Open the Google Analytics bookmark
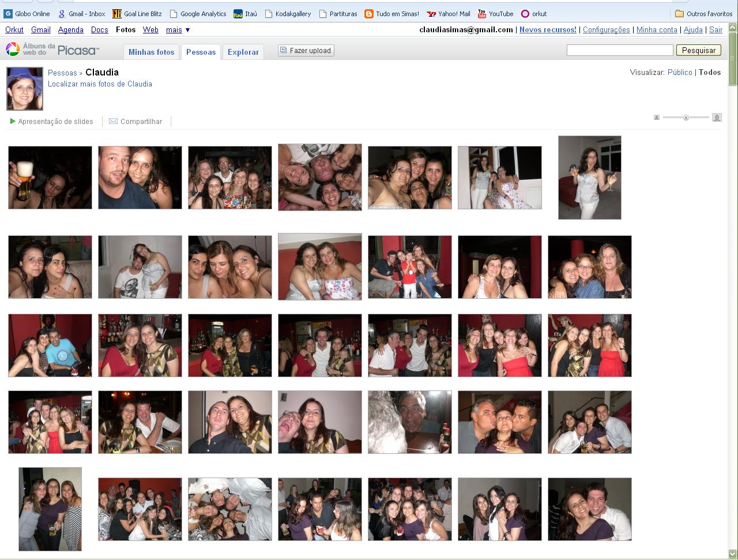The height and width of the screenshot is (560, 738). coord(198,14)
